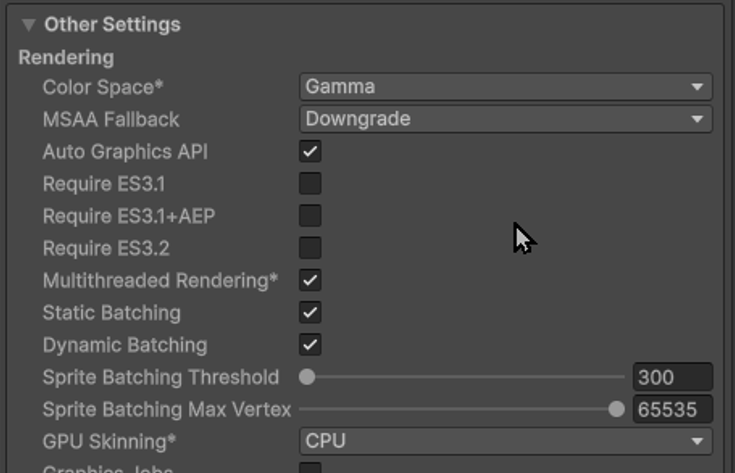Click the Sprite Batching Max Vertex value field
Screen dimensions: 735x473
[x=671, y=409]
